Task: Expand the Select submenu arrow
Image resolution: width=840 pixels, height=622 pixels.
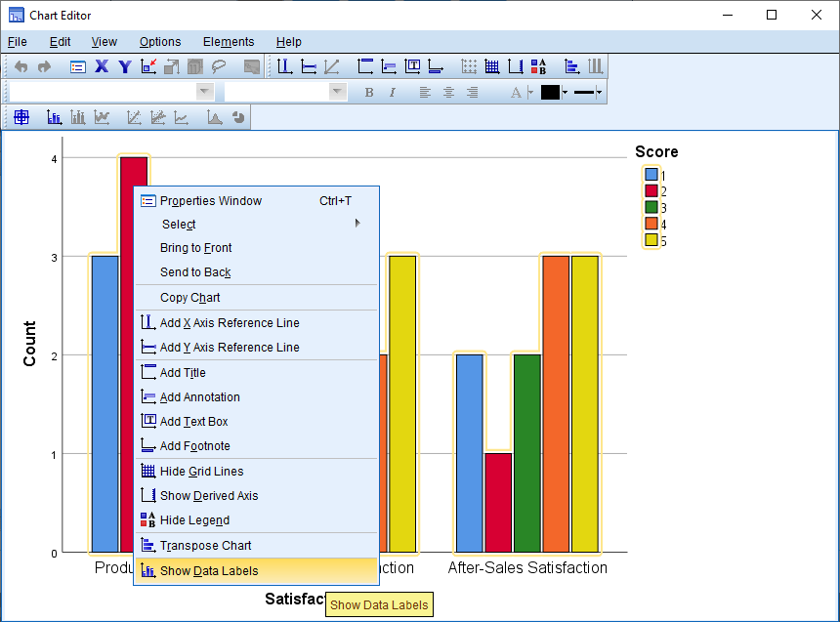Action: coord(357,223)
